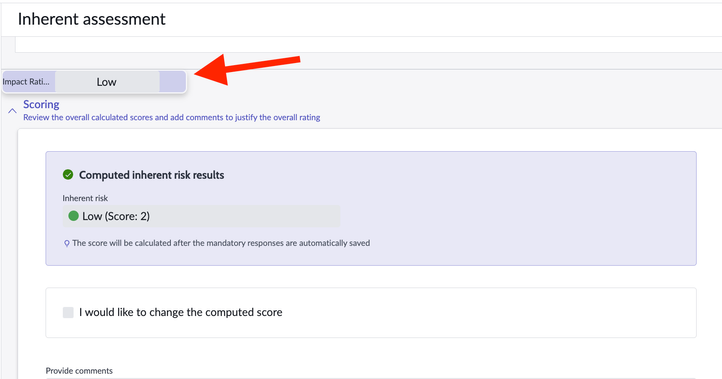The width and height of the screenshot is (722, 379).
Task: Click the red arrow annotation
Action: pyautogui.click(x=247, y=69)
